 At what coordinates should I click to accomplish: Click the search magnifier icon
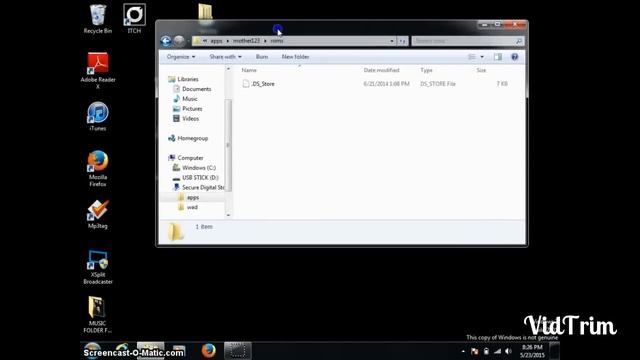click(x=519, y=41)
